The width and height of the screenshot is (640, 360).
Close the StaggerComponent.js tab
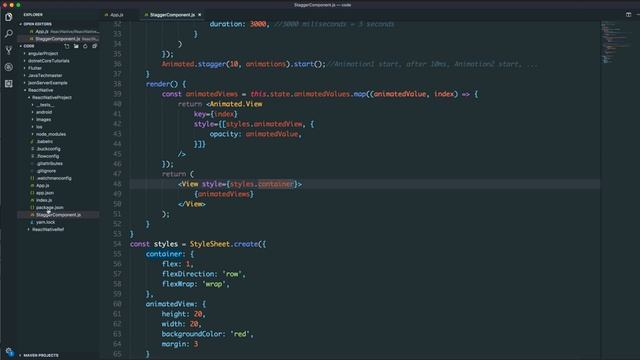click(200, 15)
